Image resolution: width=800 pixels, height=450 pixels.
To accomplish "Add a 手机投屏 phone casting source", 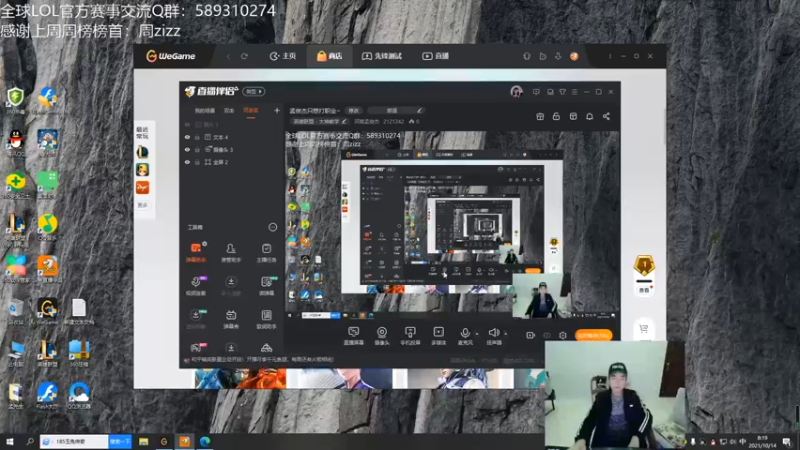I will 410,336.
